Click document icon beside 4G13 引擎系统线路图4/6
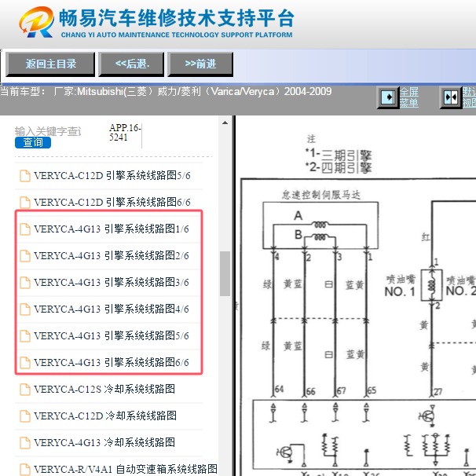 click(25, 309)
